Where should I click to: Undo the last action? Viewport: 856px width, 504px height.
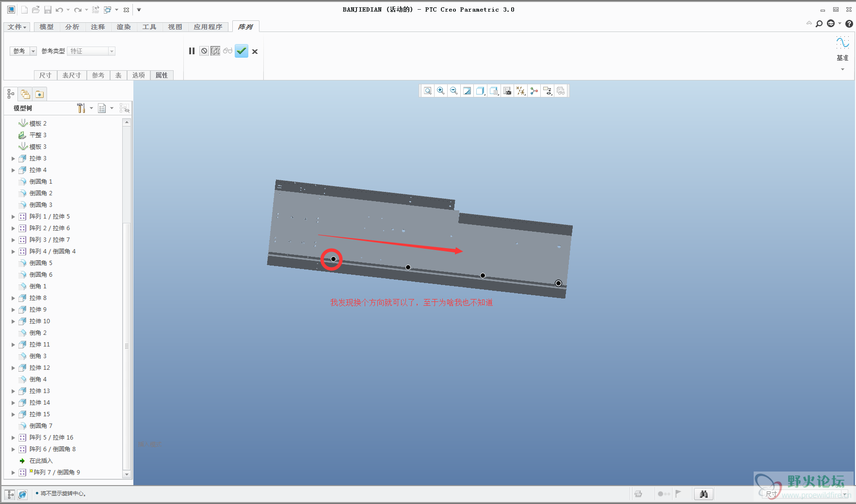[x=59, y=10]
